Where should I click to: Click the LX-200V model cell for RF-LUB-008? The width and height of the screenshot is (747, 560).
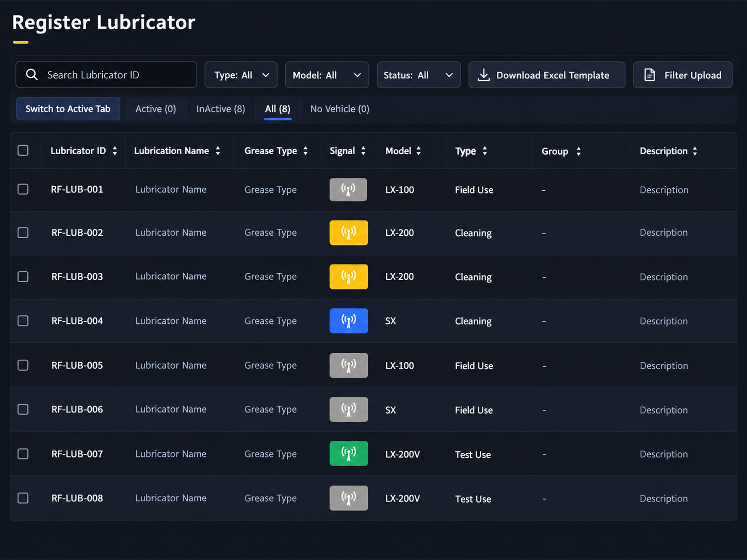[x=403, y=498]
